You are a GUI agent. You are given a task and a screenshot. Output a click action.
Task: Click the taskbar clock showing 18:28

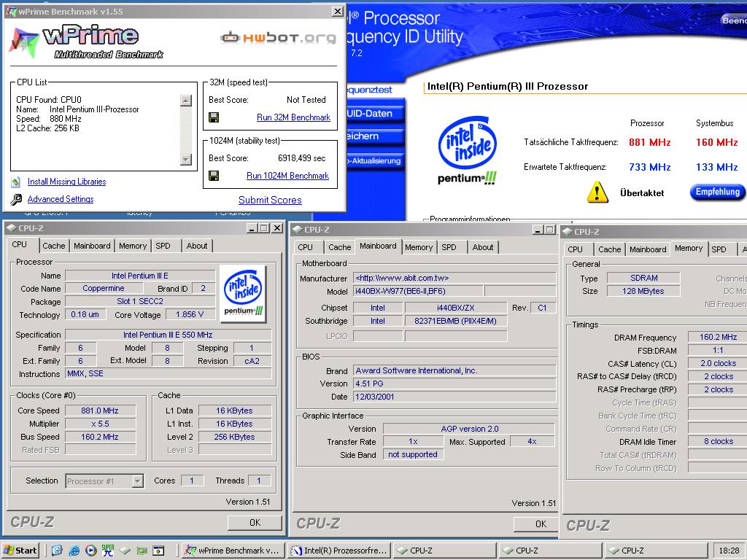pos(729,551)
